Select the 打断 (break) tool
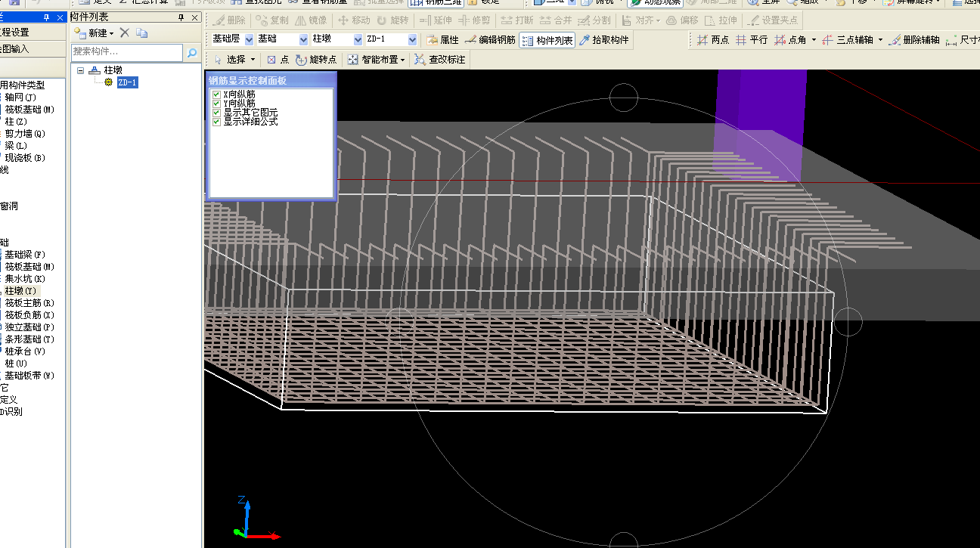The image size is (980, 548). click(x=517, y=20)
